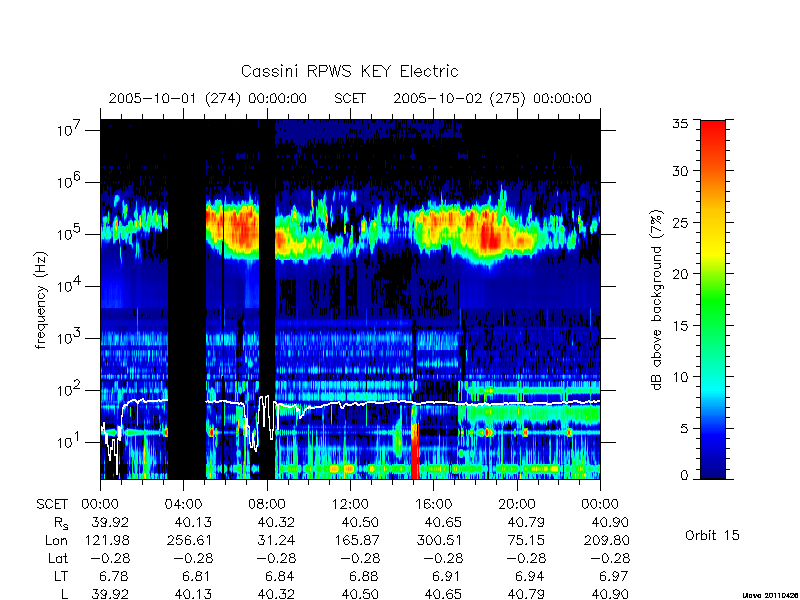The image size is (800, 600).
Task: Click LT value 6.91
Action: [x=448, y=577]
